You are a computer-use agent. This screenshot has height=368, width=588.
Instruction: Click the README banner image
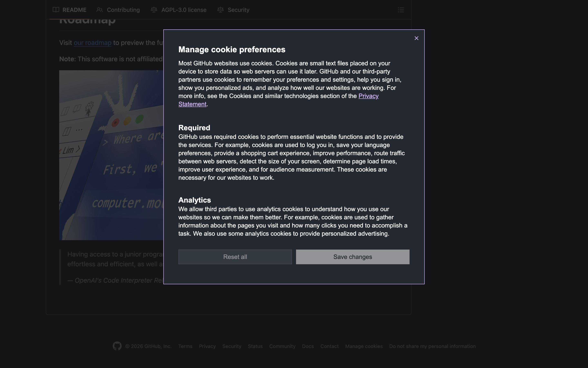coord(111,155)
